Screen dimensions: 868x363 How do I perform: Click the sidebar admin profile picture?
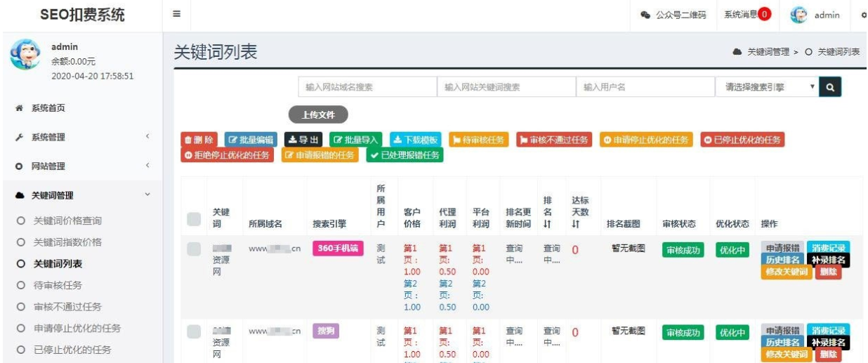[25, 55]
